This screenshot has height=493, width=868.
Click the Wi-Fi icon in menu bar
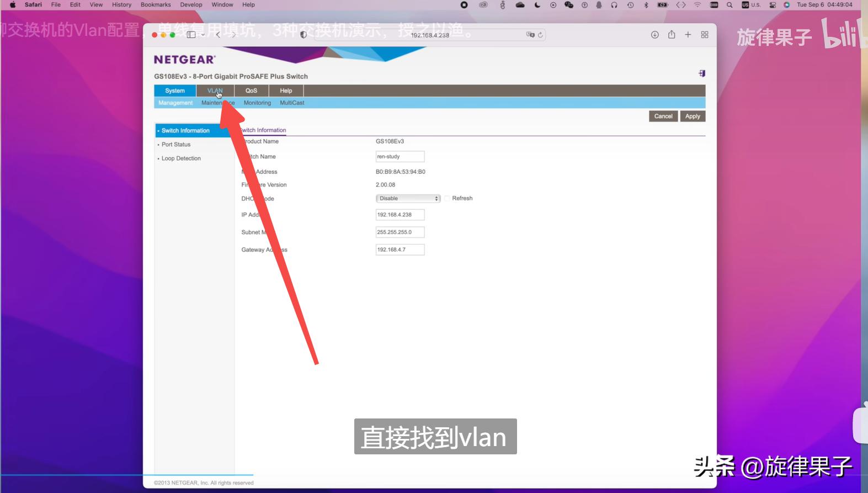pos(697,4)
